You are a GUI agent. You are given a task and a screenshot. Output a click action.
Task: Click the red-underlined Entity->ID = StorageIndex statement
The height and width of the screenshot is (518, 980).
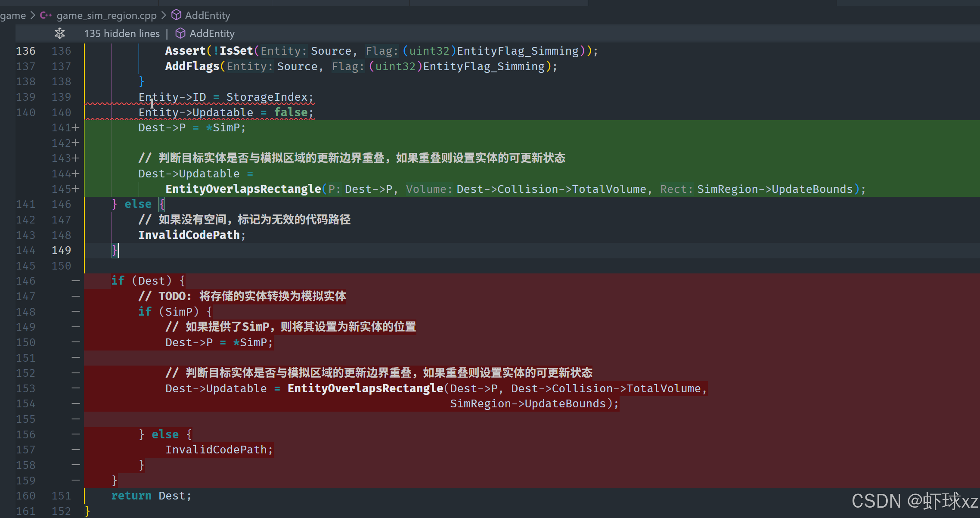coord(226,97)
